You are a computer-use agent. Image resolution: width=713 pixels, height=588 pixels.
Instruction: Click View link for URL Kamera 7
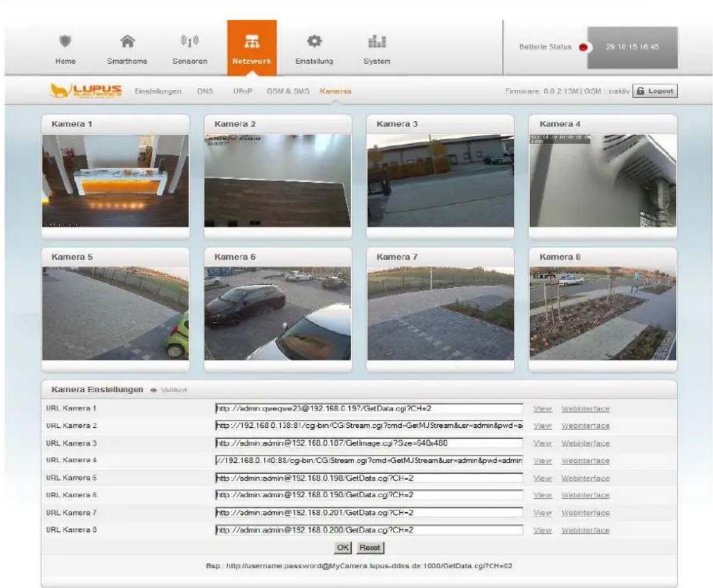pos(542,513)
